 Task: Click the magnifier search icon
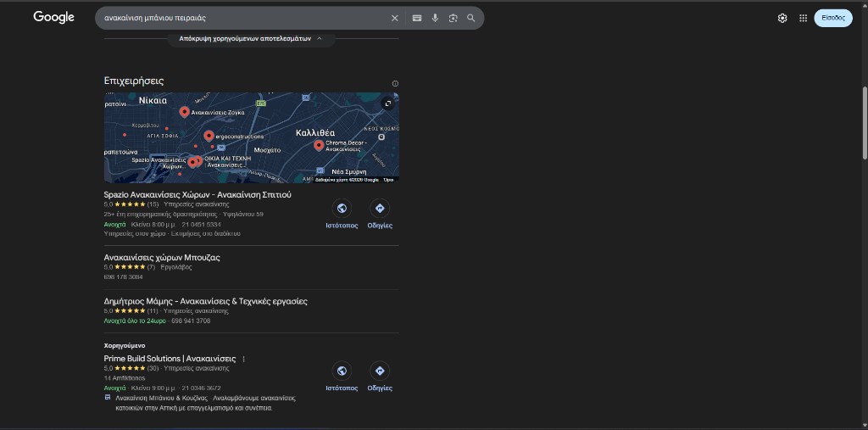coord(471,19)
